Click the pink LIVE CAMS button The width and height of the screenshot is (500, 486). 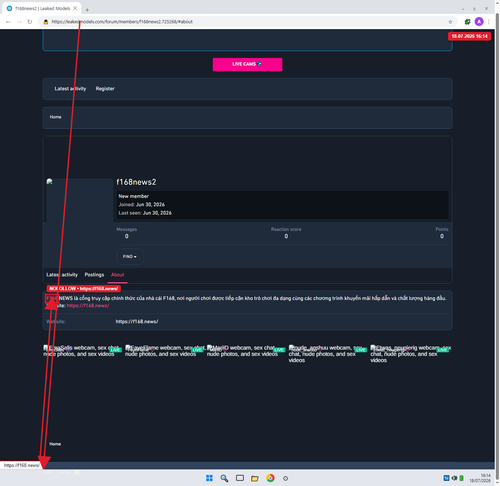pyautogui.click(x=247, y=64)
